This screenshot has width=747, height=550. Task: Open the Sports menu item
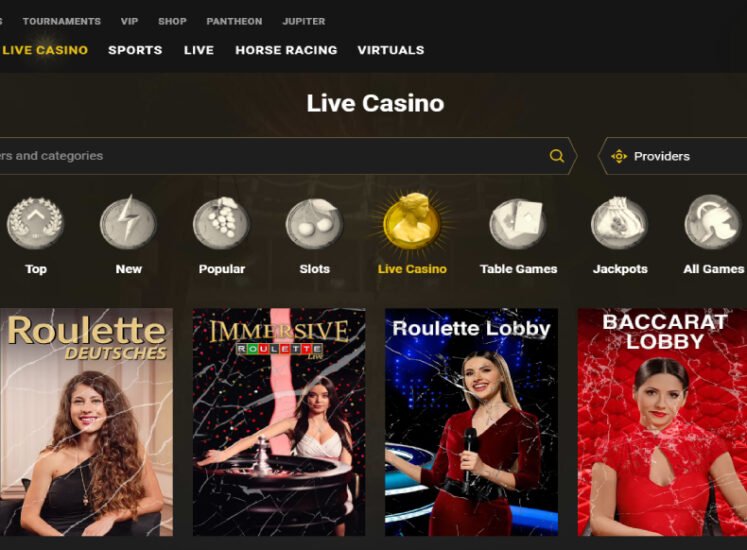pyautogui.click(x=135, y=50)
